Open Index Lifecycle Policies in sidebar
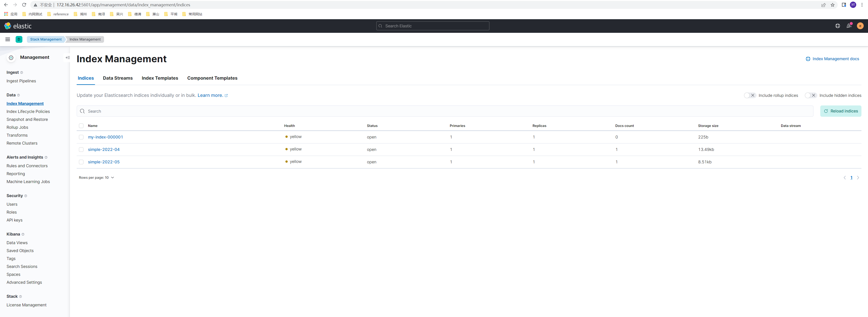This screenshot has width=868, height=317. pyautogui.click(x=28, y=112)
